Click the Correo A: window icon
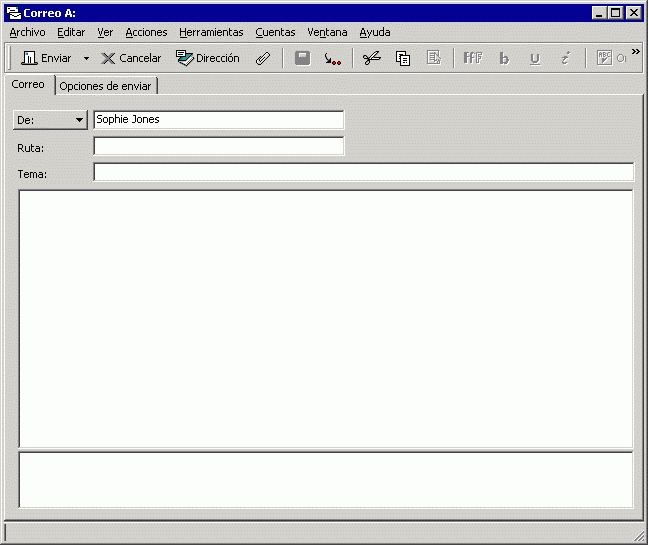The image size is (648, 545). point(14,13)
